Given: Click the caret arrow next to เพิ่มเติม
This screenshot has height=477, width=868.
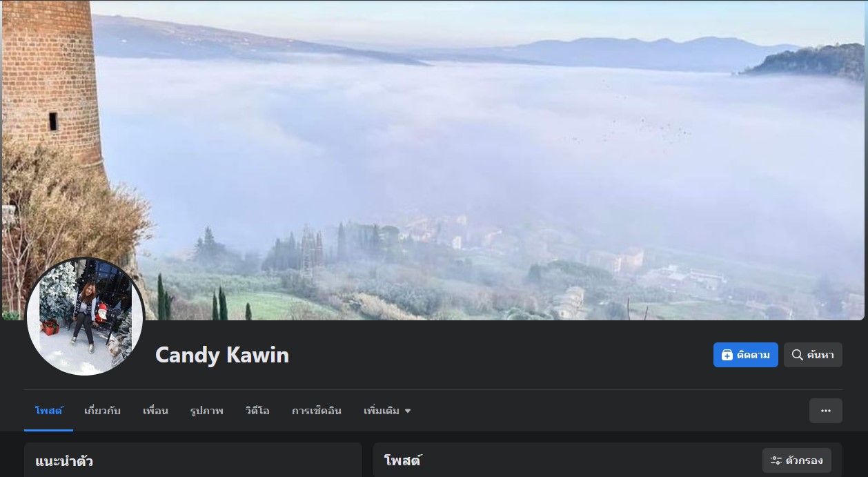Looking at the screenshot, I should pyautogui.click(x=408, y=411).
